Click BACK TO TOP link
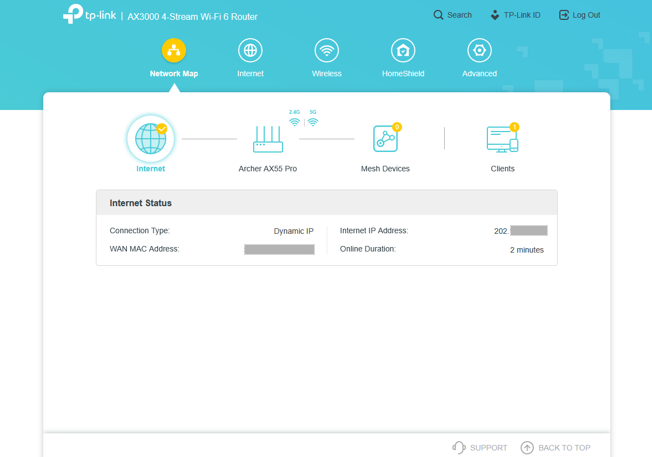Screen dimensions: 652x457 [x=555, y=448]
